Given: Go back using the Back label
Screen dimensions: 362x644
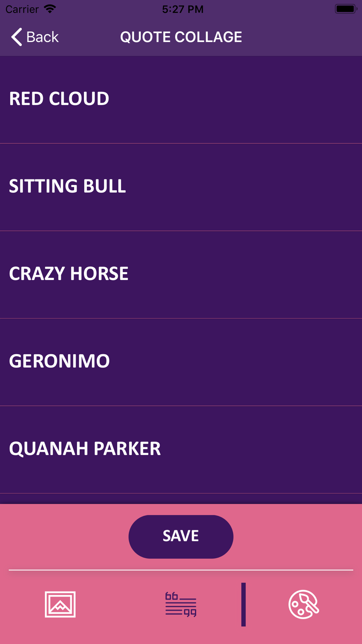Looking at the screenshot, I should 42,37.
